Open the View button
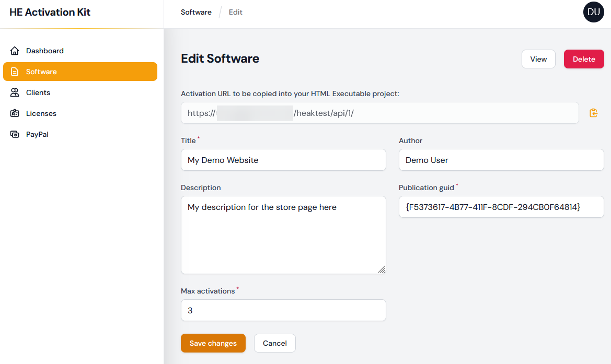This screenshot has width=611, height=364. 538,59
